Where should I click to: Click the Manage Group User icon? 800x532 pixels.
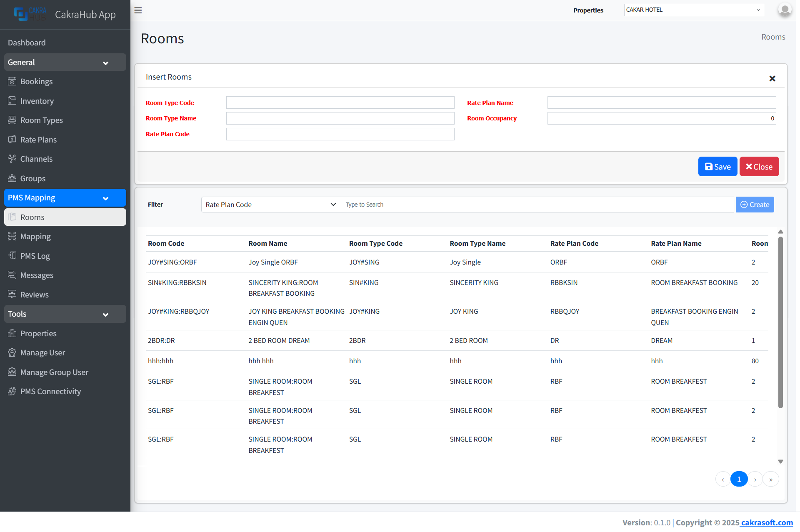[12, 372]
